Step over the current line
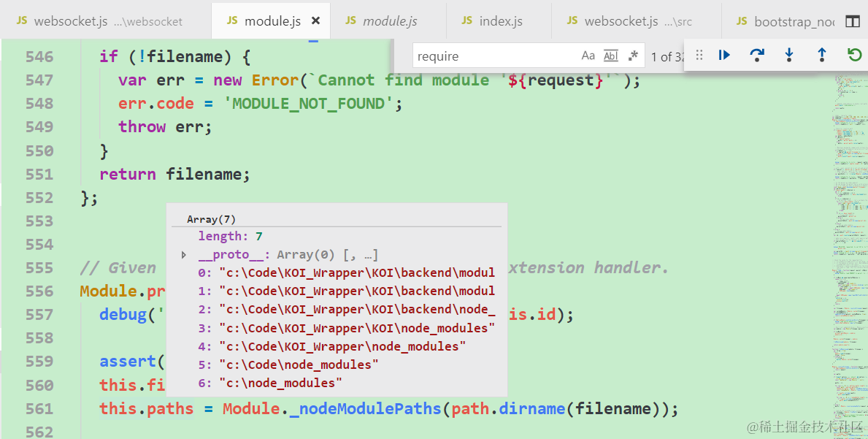 757,55
